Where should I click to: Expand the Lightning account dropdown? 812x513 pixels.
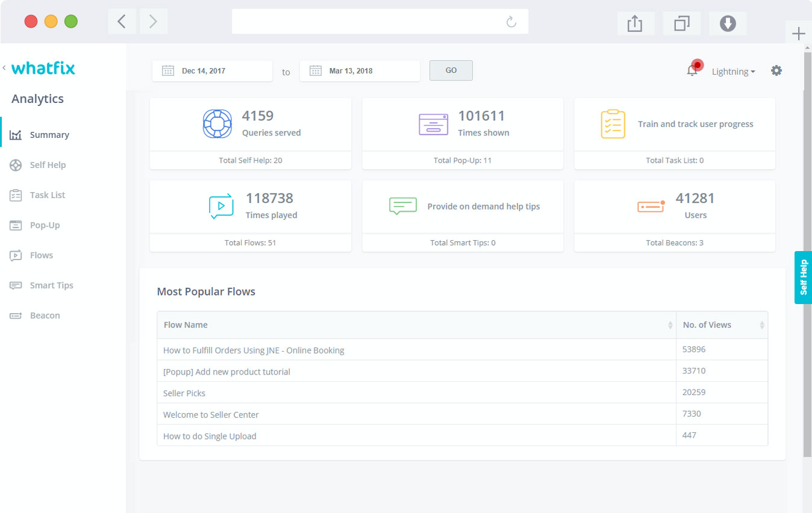click(x=733, y=71)
